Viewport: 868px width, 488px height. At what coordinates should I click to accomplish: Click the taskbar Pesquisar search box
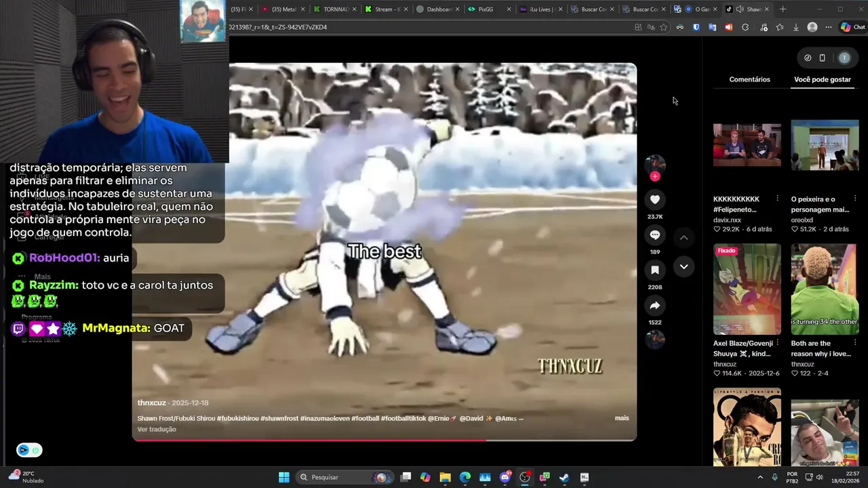346,477
